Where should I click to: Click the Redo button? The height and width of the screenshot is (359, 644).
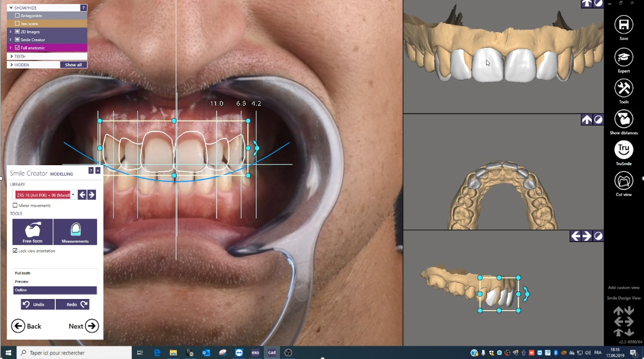click(x=73, y=304)
